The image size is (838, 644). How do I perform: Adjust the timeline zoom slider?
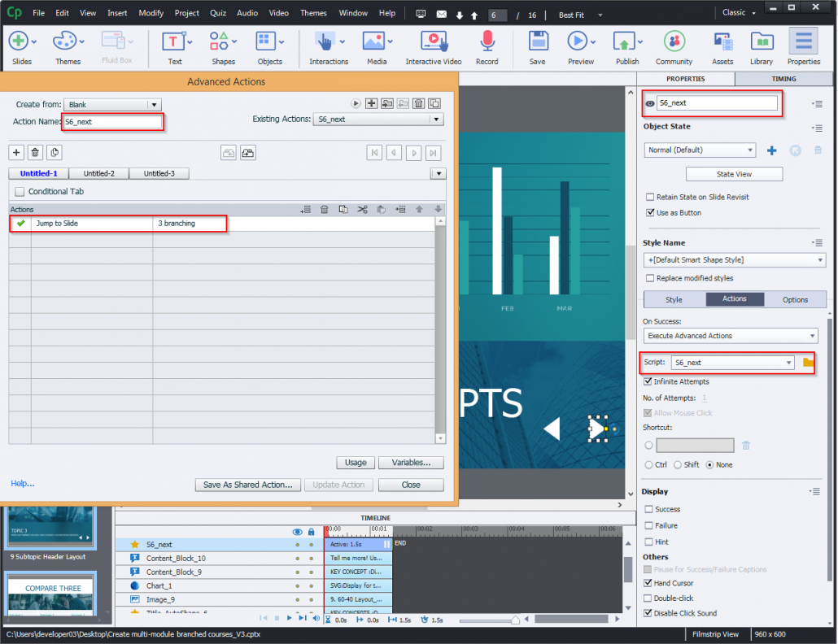pyautogui.click(x=515, y=620)
